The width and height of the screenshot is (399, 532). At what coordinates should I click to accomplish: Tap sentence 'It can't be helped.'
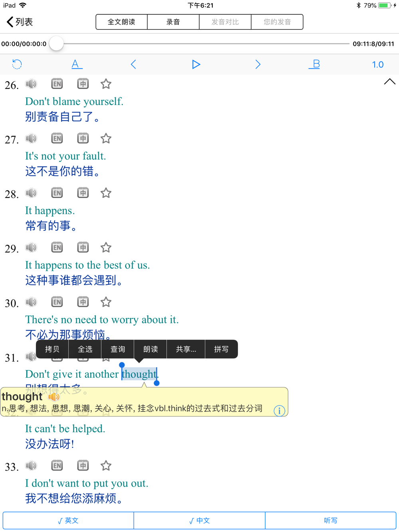click(65, 429)
